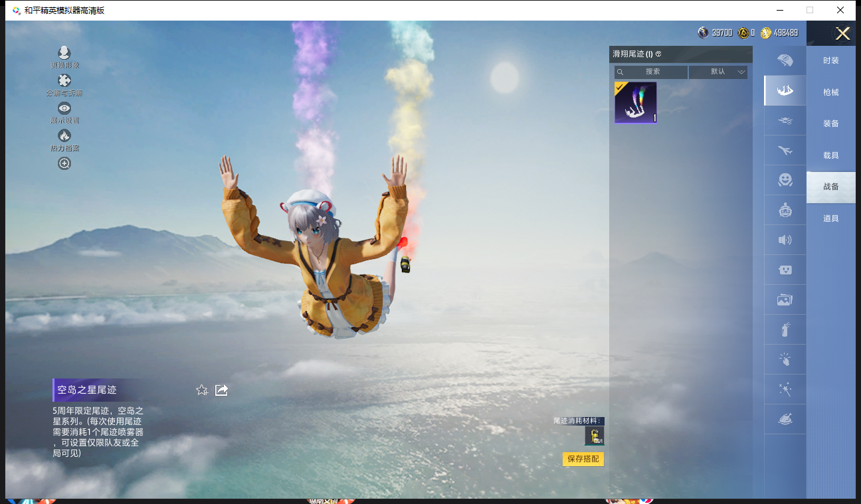
Task: Switch to the 时装 tab
Action: (831, 60)
